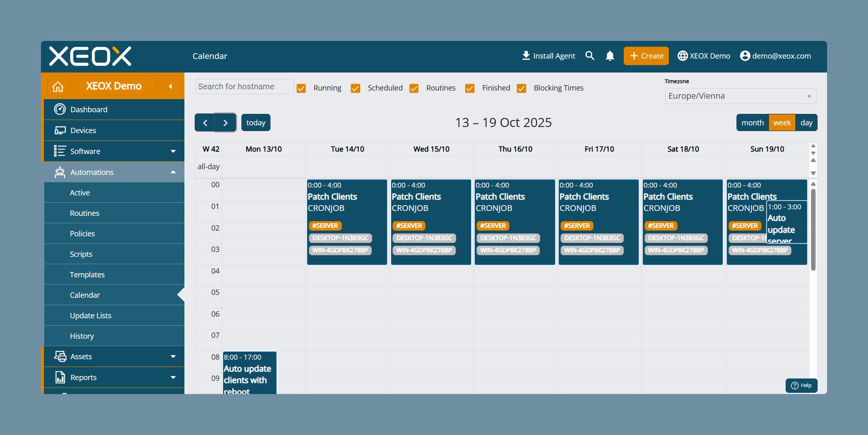Viewport: 868px width, 435px height.
Task: Click the orange Create button
Action: tap(646, 56)
